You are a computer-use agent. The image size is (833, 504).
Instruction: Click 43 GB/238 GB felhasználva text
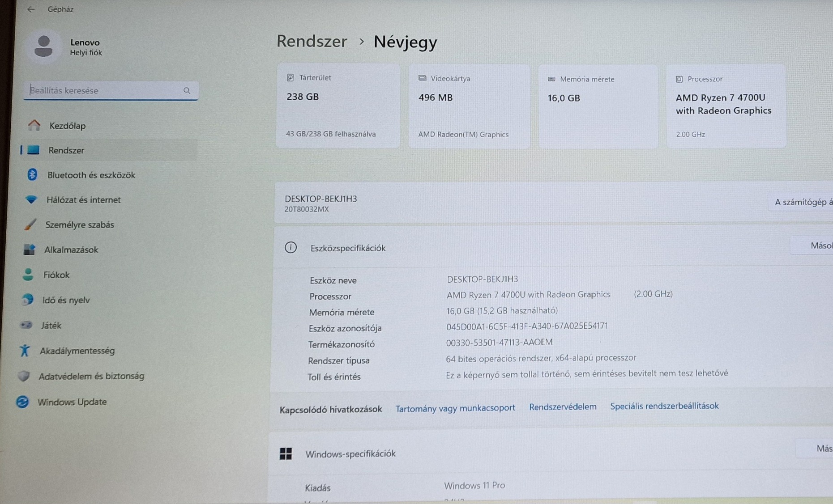pos(331,134)
